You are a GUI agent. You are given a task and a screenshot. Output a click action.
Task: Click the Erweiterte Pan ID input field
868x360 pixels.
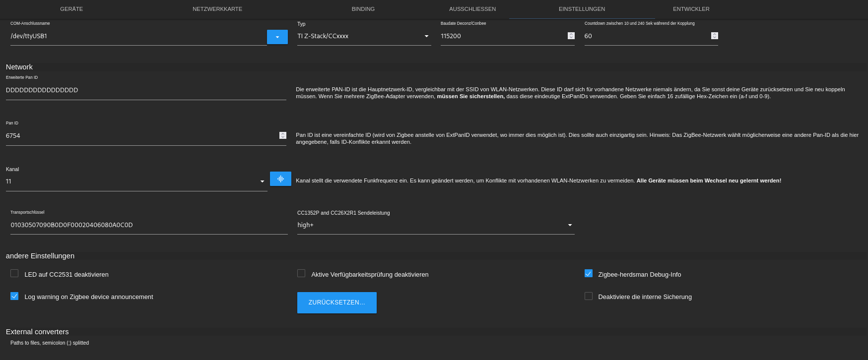click(146, 90)
